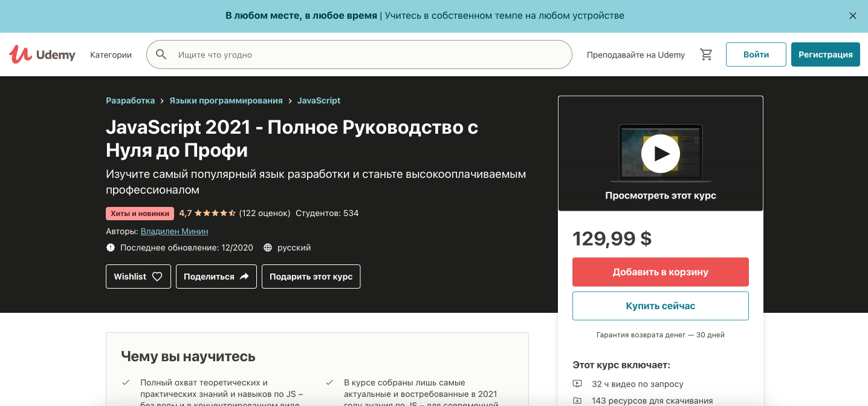
Task: Click the '129,99 $' price
Action: click(x=612, y=238)
